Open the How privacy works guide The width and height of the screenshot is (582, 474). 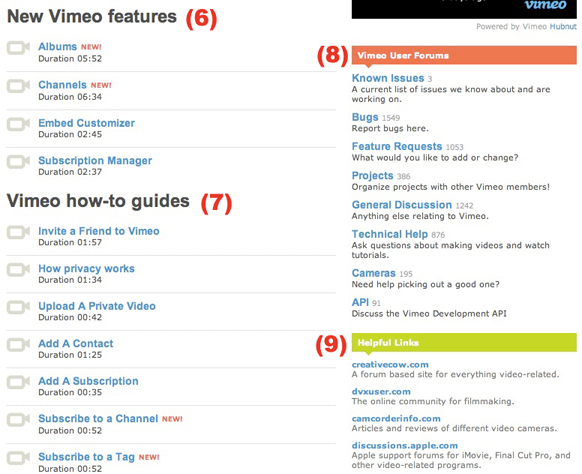[86, 268]
